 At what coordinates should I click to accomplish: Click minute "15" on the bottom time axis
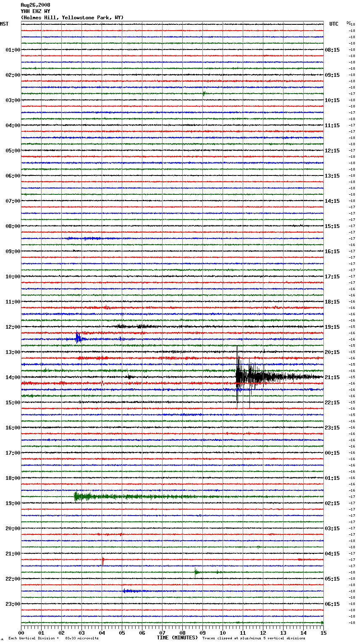[323, 633]
